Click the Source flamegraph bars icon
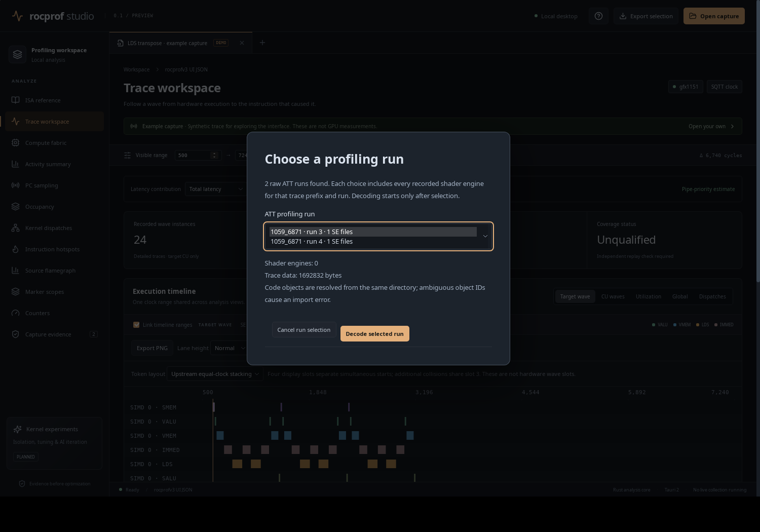Image resolution: width=760 pixels, height=532 pixels. click(x=16, y=271)
